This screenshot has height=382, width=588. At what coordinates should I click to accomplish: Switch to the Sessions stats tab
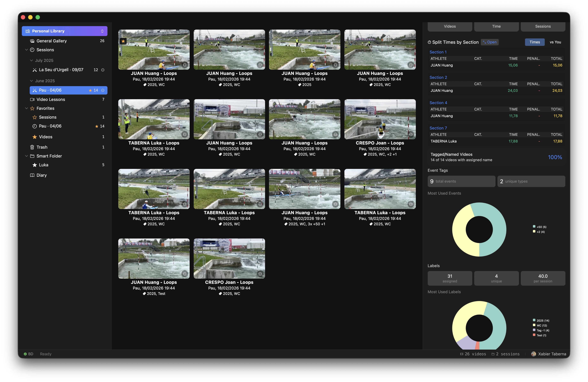pyautogui.click(x=542, y=26)
